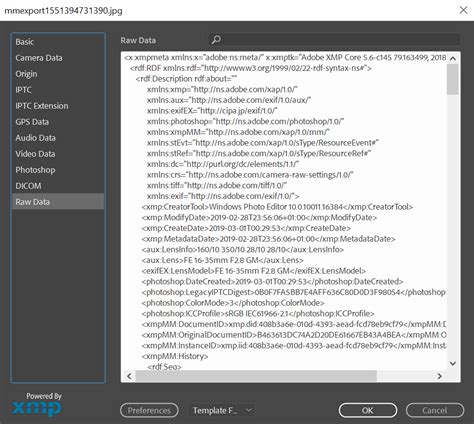Click the xmlns:exifEX namespace line
Screen dimensions: 474x424
(x=212, y=111)
